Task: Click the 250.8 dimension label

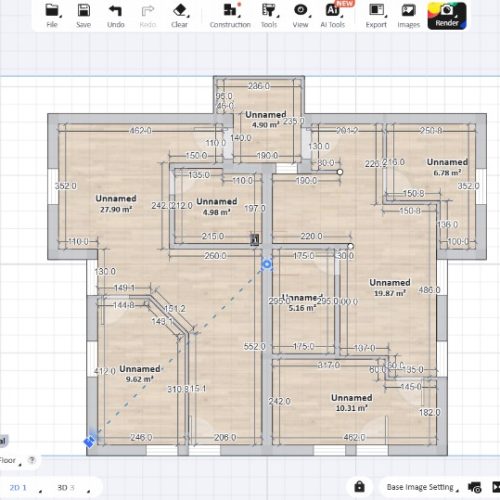Action: 431,131
